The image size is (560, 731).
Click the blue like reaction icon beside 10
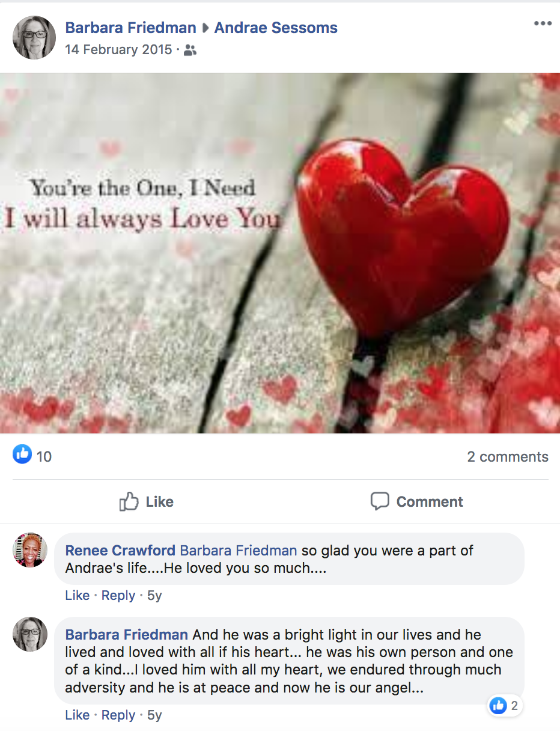tap(22, 455)
